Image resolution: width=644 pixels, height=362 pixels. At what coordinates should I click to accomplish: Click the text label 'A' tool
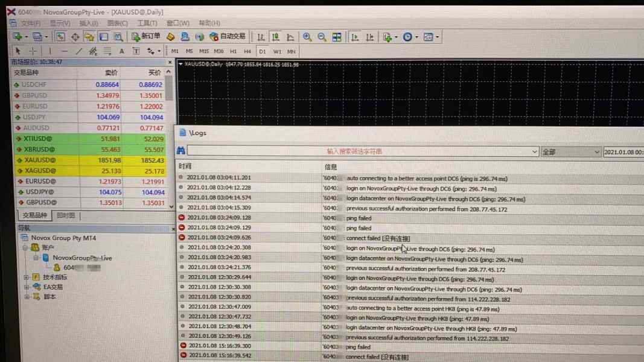121,51
